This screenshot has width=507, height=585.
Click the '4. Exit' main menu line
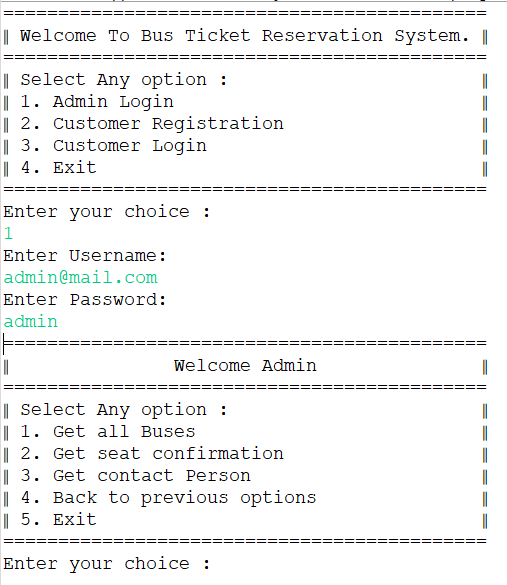click(x=59, y=168)
